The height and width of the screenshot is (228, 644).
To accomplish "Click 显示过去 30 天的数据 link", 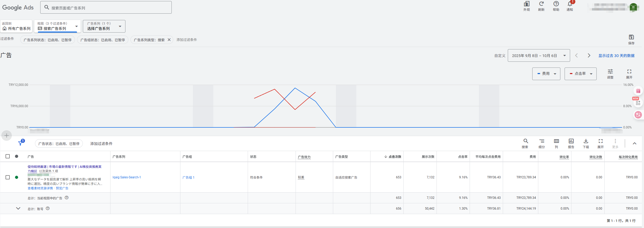I will [x=616, y=56].
